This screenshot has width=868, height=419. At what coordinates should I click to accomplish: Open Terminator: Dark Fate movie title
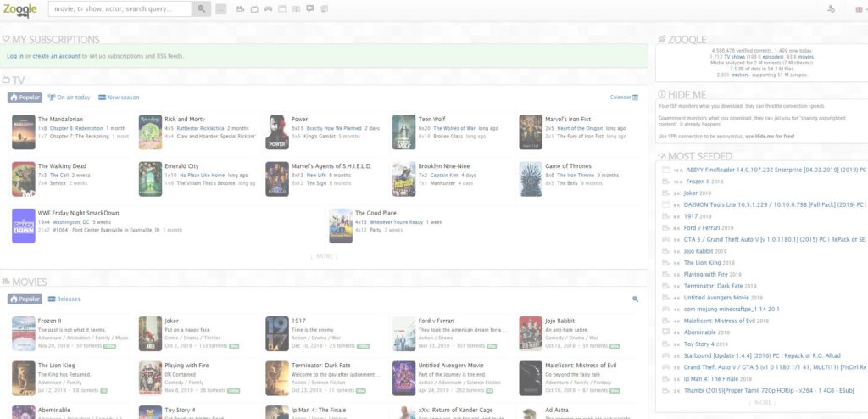[x=321, y=366]
